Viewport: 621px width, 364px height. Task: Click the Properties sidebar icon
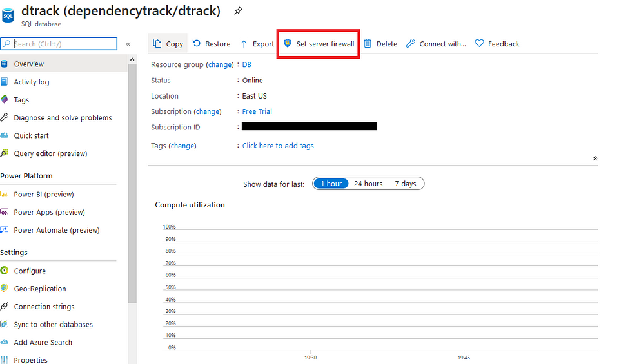pyautogui.click(x=4, y=359)
